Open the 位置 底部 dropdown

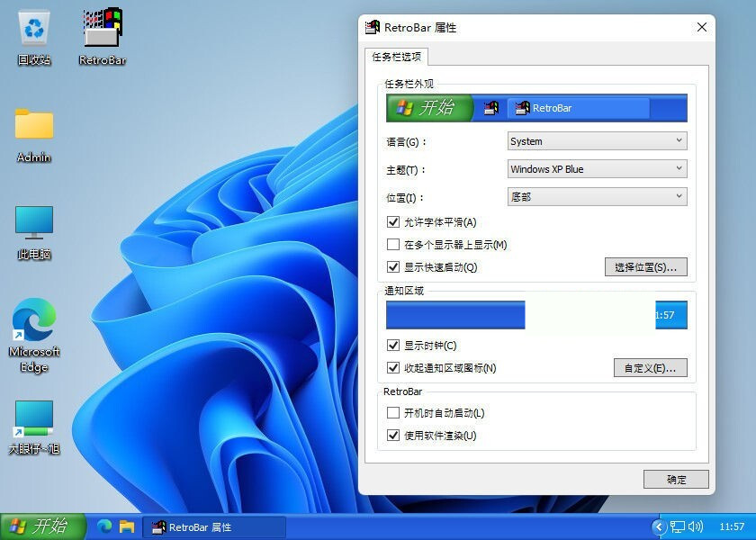point(598,197)
